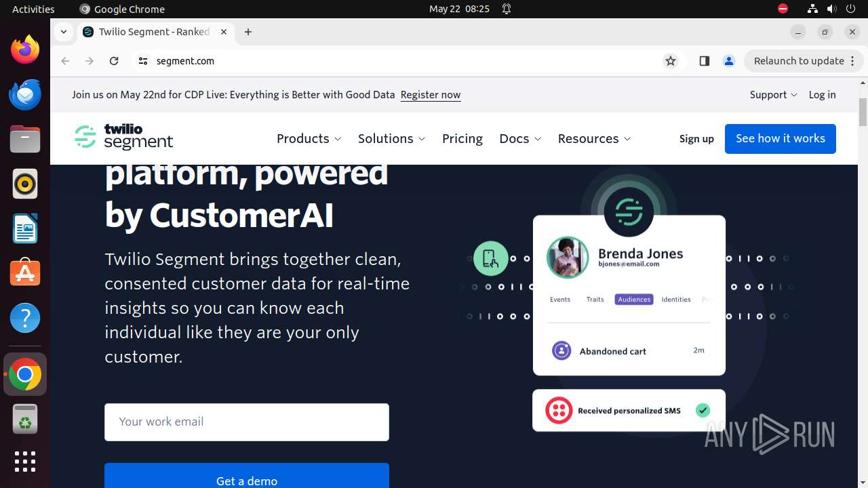Click the Google Chrome dock icon
The height and width of the screenshot is (488, 868).
25,375
